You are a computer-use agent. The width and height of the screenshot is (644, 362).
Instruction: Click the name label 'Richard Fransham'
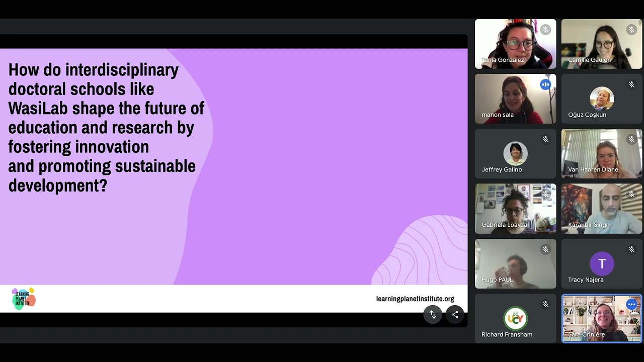[x=507, y=334]
